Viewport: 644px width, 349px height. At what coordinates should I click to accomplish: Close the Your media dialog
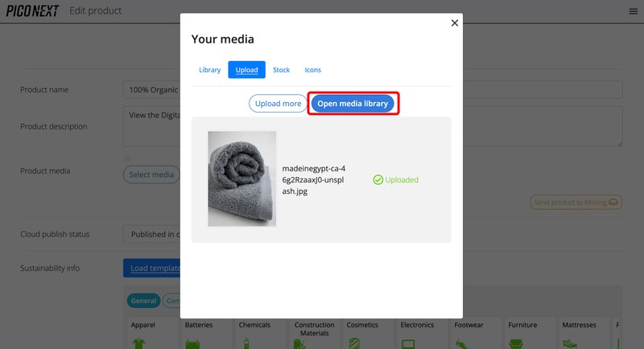point(454,23)
